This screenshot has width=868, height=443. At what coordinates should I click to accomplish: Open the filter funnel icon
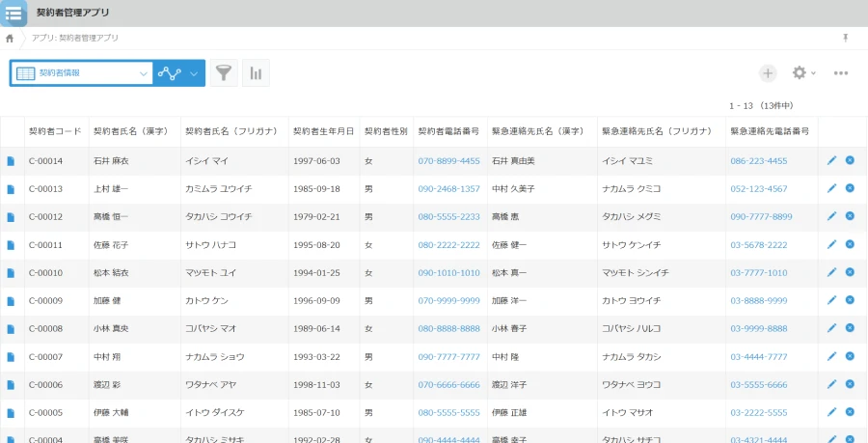coord(224,73)
